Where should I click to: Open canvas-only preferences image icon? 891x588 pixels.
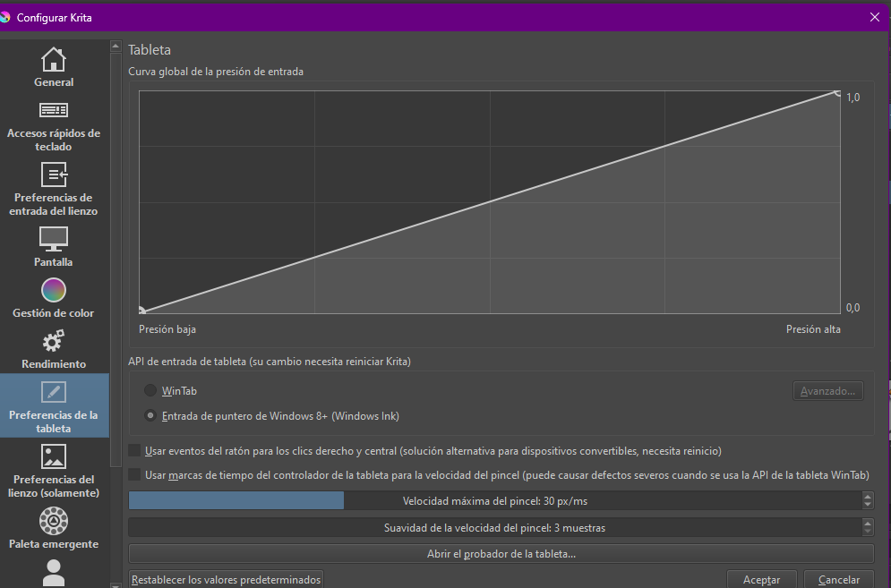[x=54, y=456]
